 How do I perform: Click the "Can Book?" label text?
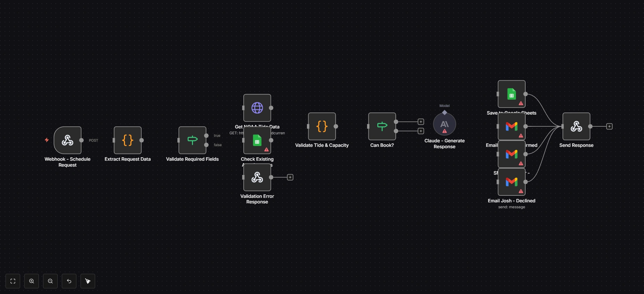[382, 145]
